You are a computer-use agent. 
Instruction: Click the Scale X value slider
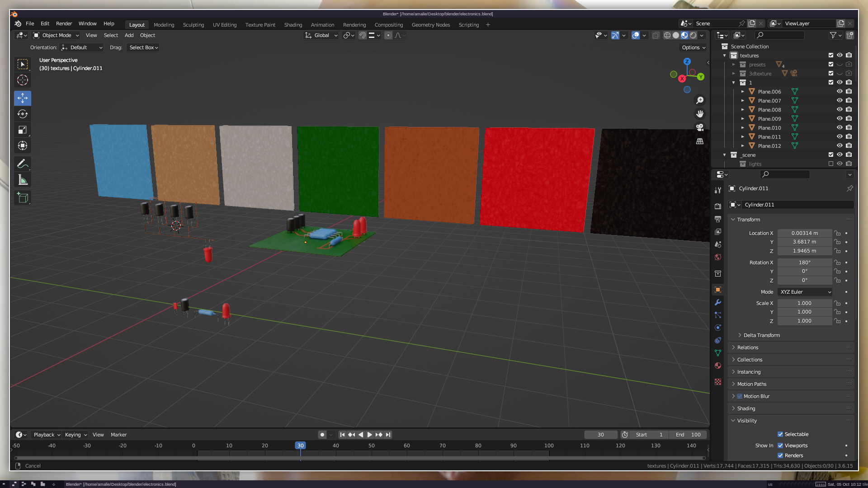tap(804, 303)
